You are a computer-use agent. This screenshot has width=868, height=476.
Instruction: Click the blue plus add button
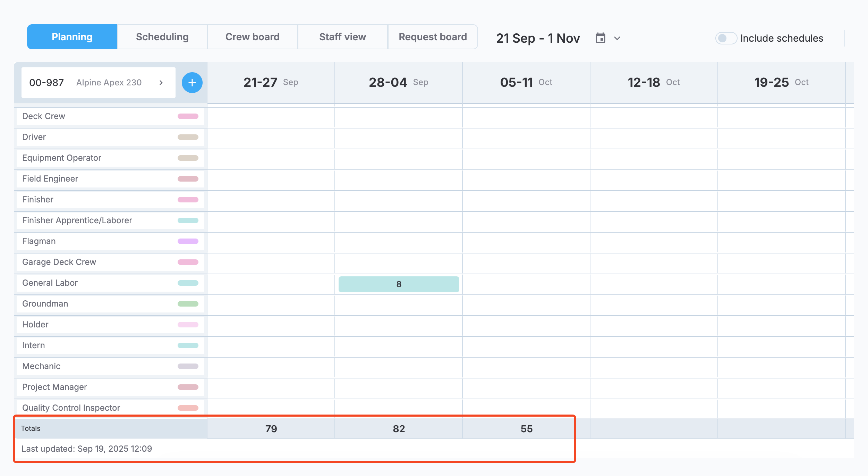click(x=192, y=83)
